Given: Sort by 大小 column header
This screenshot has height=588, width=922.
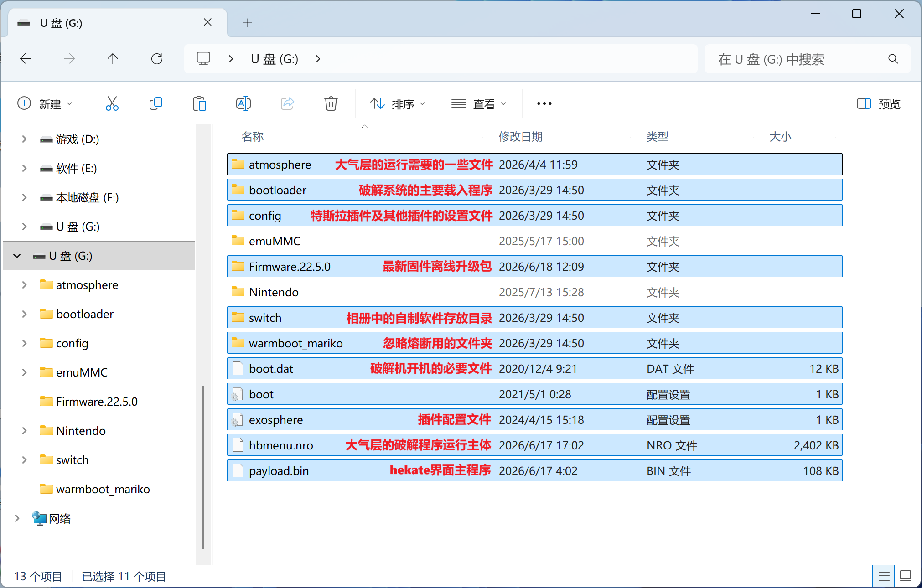Looking at the screenshot, I should tap(805, 136).
